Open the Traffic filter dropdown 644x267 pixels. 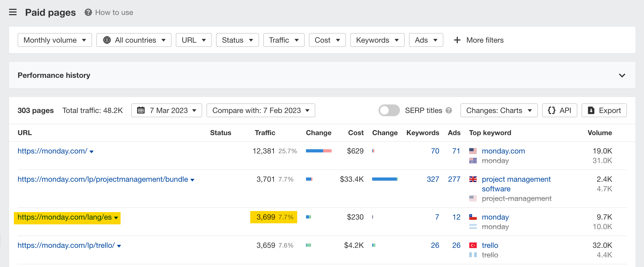(x=284, y=40)
